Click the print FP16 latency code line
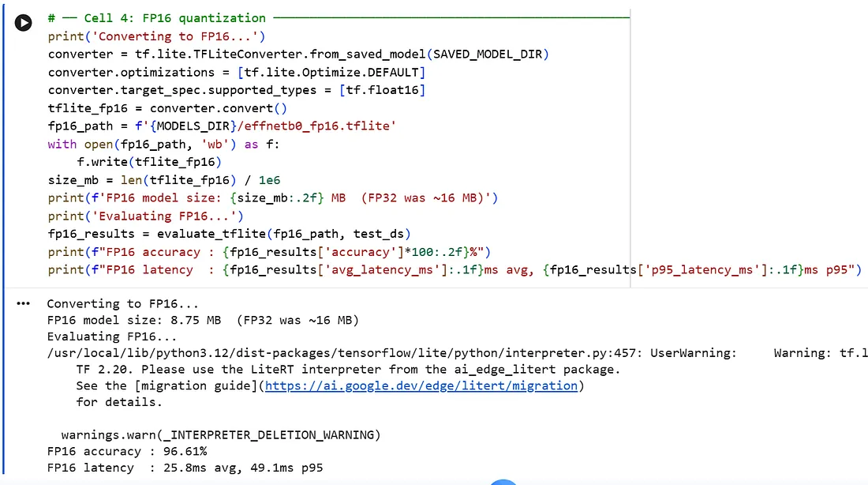The height and width of the screenshot is (485, 868). pyautogui.click(x=455, y=270)
